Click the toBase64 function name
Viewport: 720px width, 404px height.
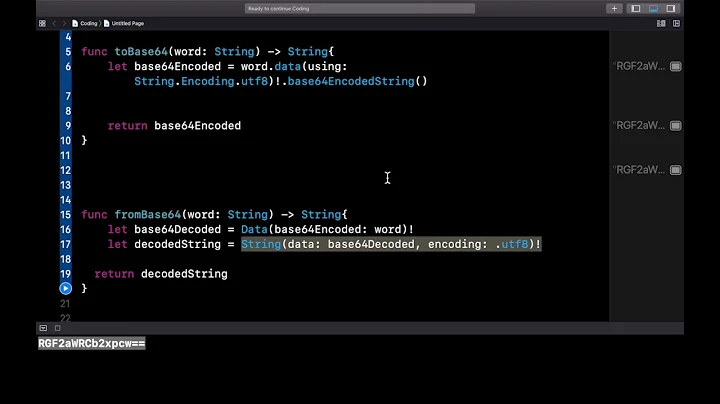click(x=141, y=52)
